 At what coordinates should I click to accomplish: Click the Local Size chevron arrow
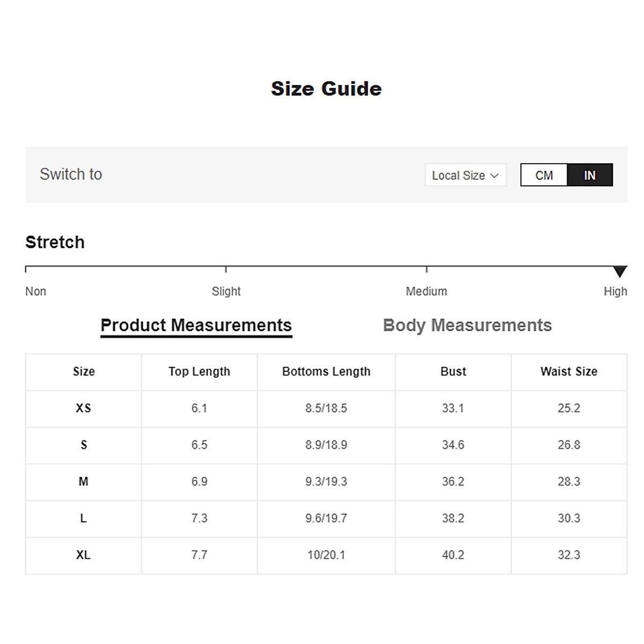(x=495, y=175)
